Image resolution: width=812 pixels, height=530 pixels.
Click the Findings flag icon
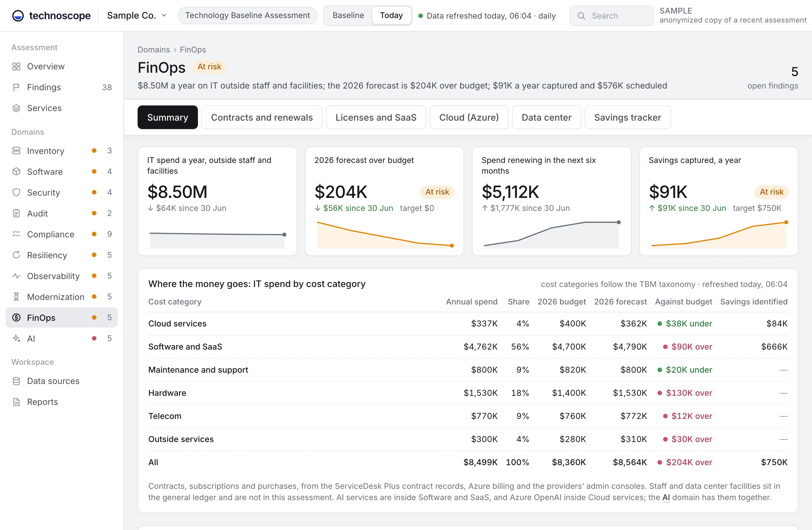pyautogui.click(x=16, y=87)
